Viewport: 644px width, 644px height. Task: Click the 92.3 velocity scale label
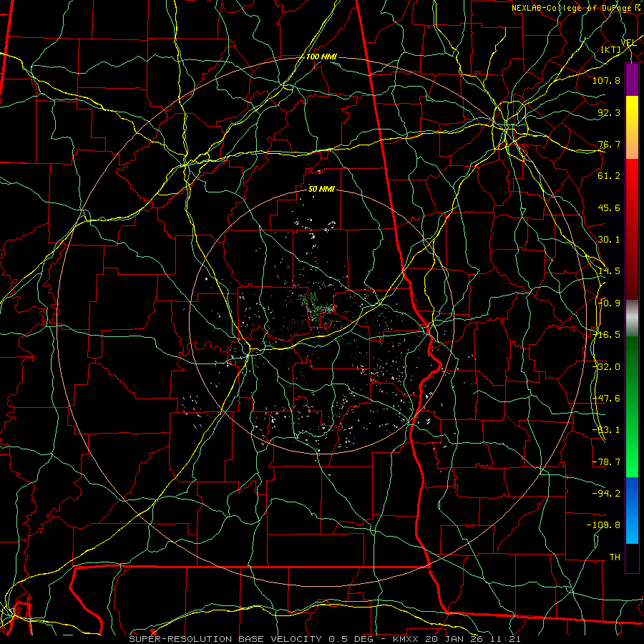pos(609,112)
